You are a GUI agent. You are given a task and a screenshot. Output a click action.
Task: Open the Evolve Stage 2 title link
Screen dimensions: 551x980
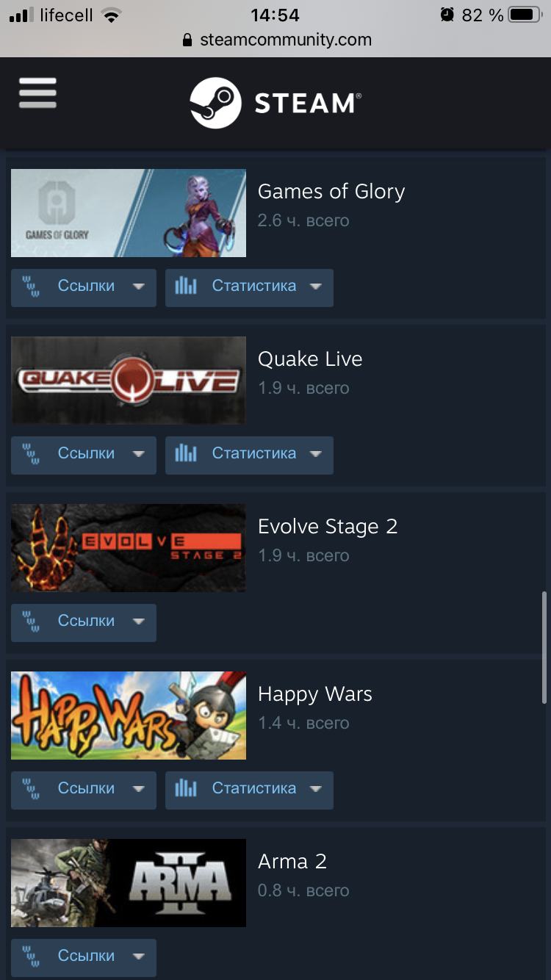pos(328,527)
